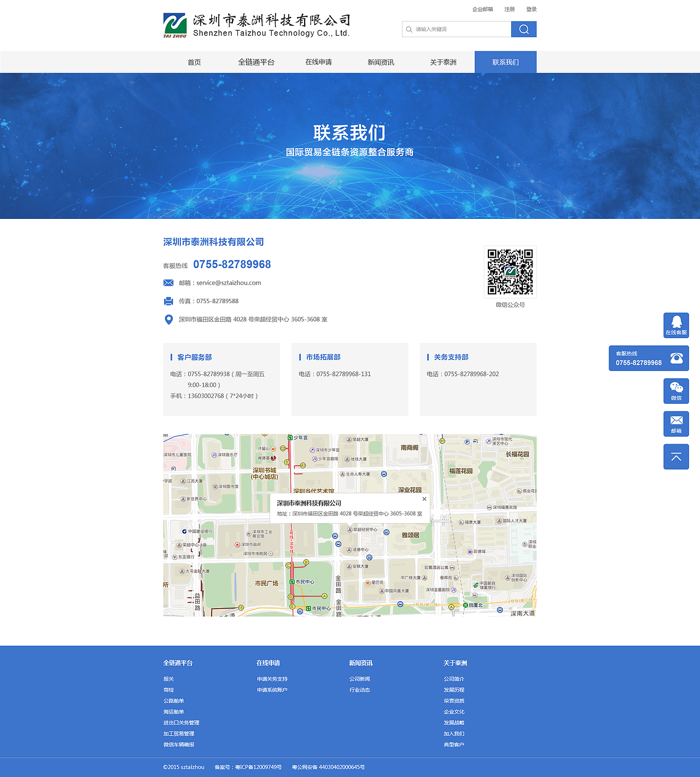Click the envelope icon beside service@sztaizhou.com

[x=168, y=282]
